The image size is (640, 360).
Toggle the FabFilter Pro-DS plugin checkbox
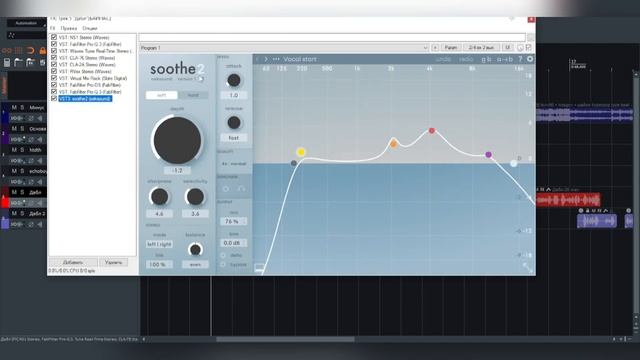coord(54,85)
